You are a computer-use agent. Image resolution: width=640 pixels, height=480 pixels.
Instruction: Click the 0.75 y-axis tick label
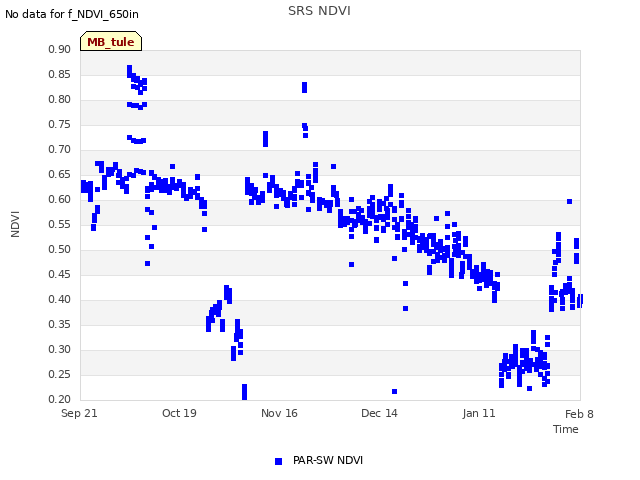tap(59, 124)
